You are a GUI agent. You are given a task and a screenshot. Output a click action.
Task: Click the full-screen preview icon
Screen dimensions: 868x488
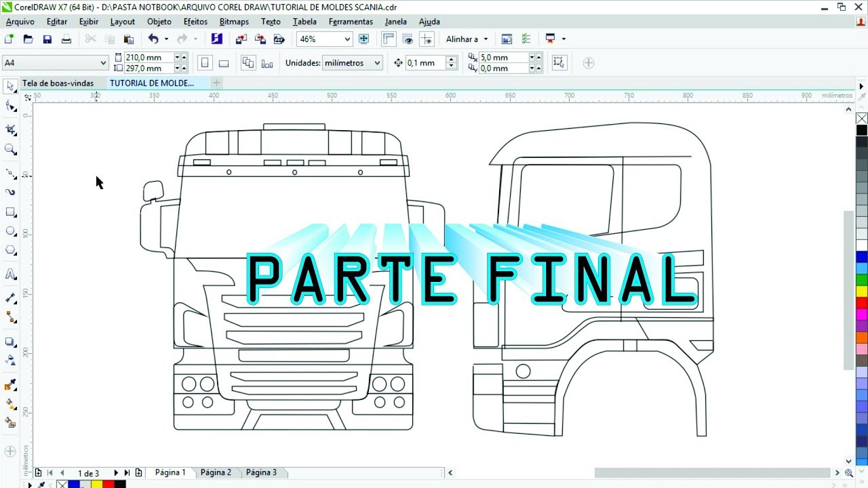click(x=364, y=39)
